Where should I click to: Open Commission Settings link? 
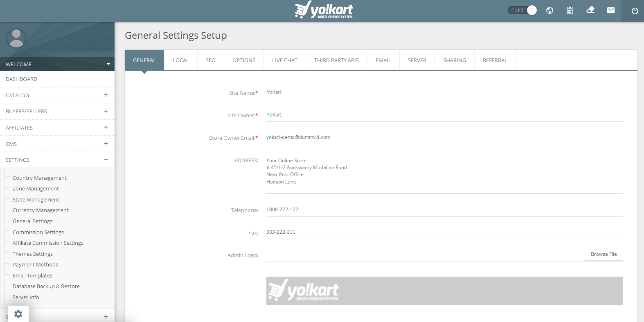[x=38, y=232]
